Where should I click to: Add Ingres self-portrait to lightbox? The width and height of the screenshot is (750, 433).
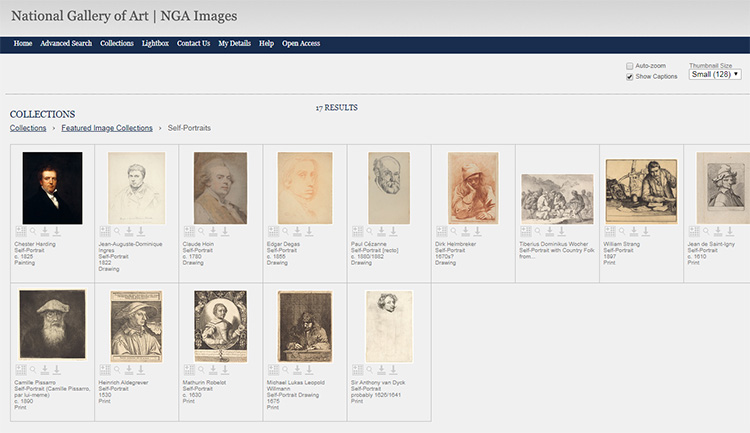[x=105, y=232]
